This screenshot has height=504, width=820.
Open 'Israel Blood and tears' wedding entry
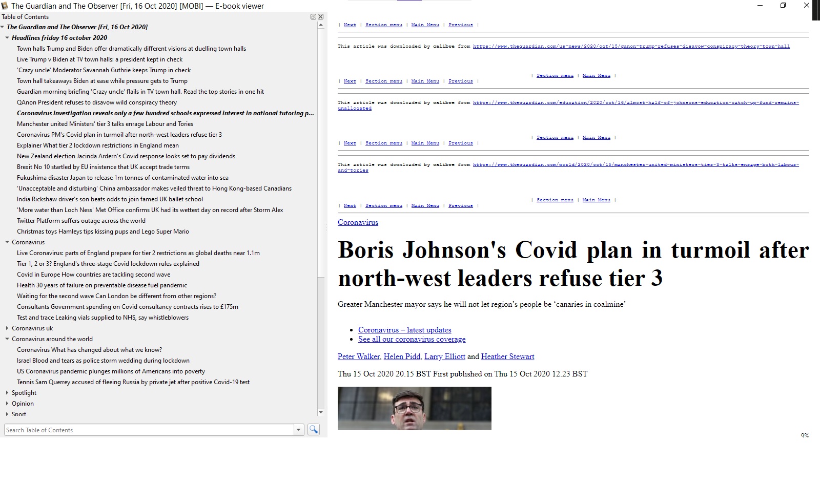103,361
